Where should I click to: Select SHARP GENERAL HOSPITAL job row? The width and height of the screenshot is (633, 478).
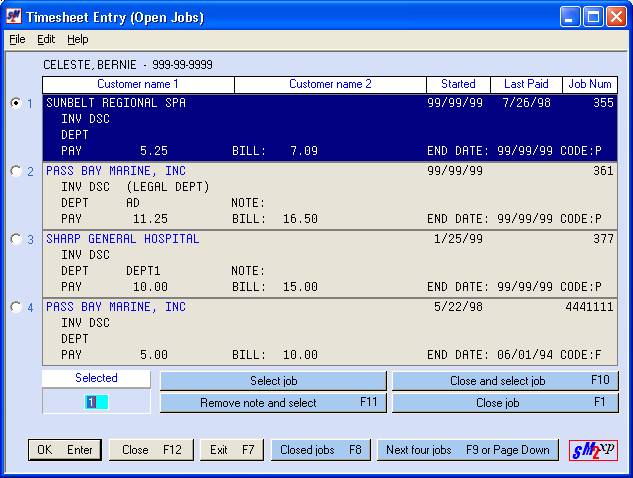330,264
